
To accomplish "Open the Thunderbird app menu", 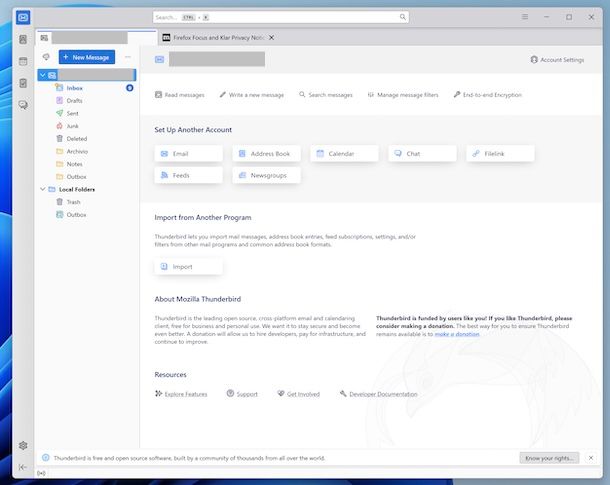I will point(525,17).
